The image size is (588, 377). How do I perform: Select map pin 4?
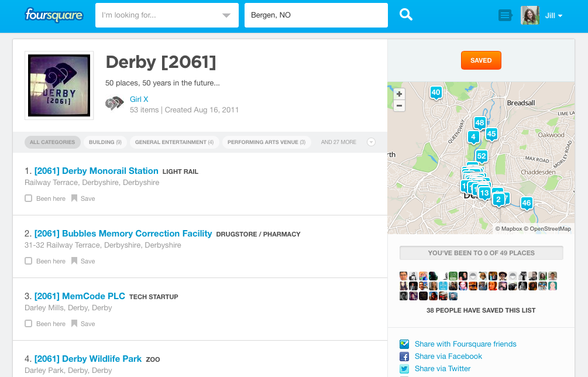[473, 138]
